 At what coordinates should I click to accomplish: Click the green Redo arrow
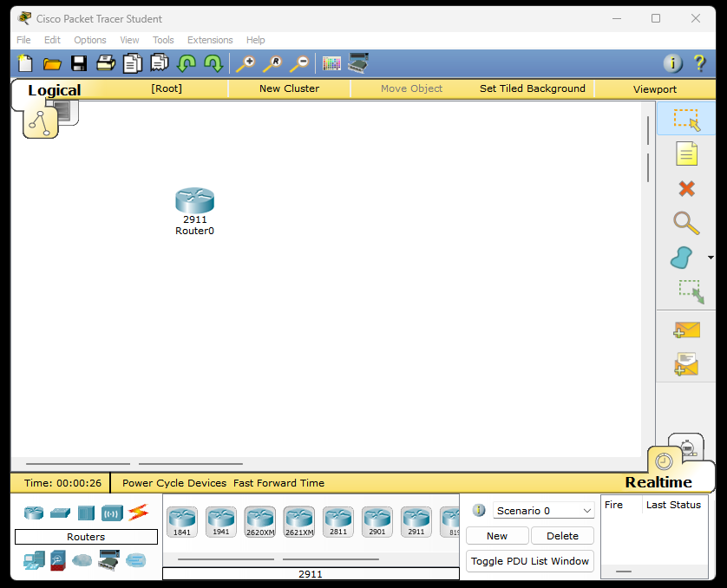click(213, 63)
